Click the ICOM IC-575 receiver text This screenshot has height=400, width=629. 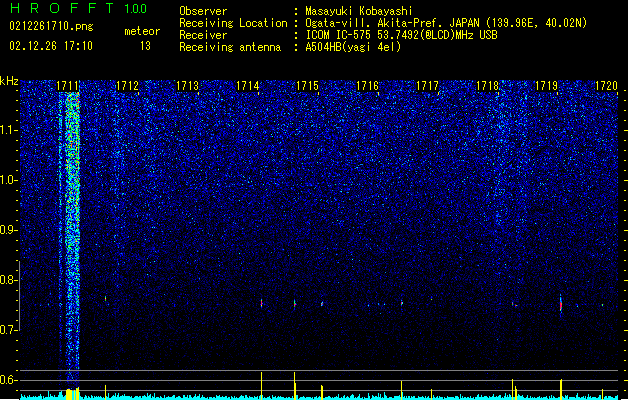[401, 35]
